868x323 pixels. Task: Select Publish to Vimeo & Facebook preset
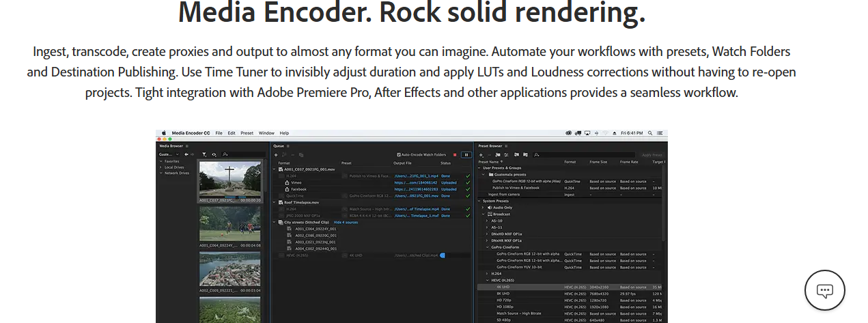569,188
